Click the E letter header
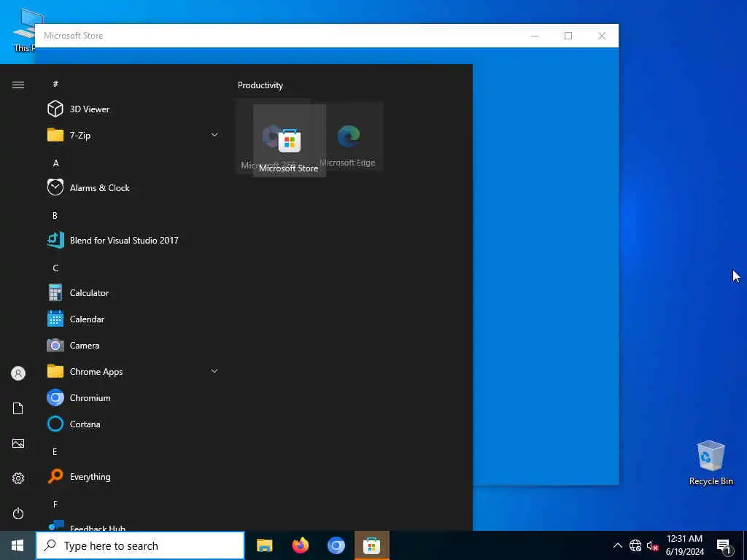This screenshot has height=560, width=747. (55, 451)
